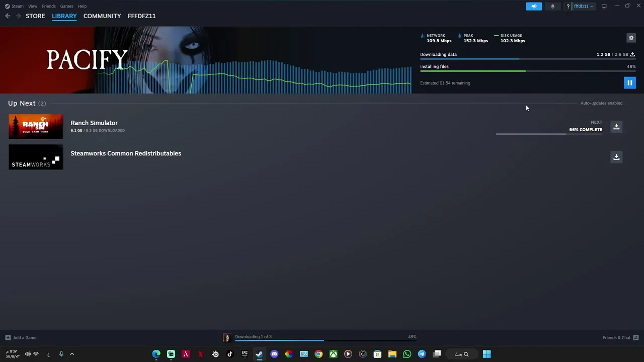The height and width of the screenshot is (362, 644).
Task: Switch to the COMMUNITY tab
Action: (102, 16)
